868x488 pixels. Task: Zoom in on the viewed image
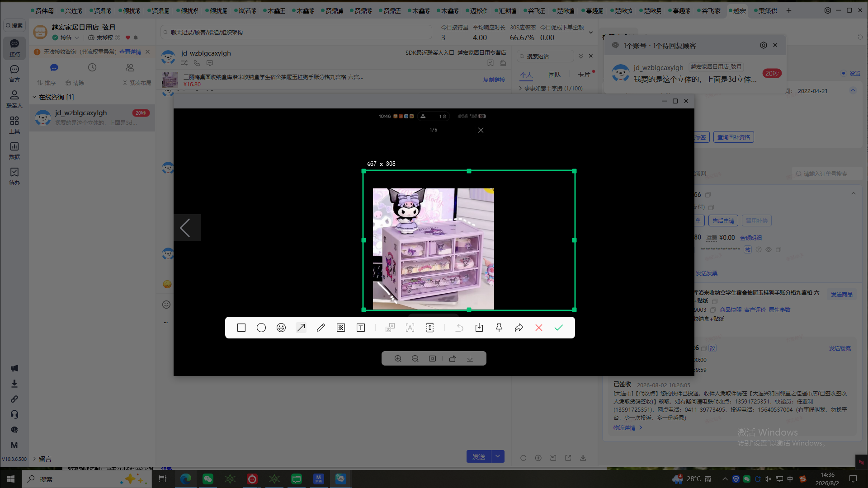(x=398, y=358)
